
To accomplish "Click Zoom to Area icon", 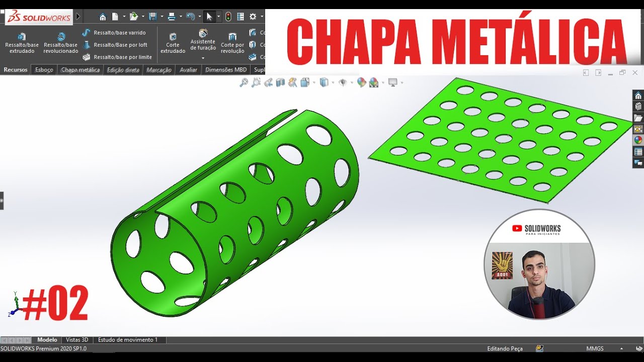I will 256,82.
